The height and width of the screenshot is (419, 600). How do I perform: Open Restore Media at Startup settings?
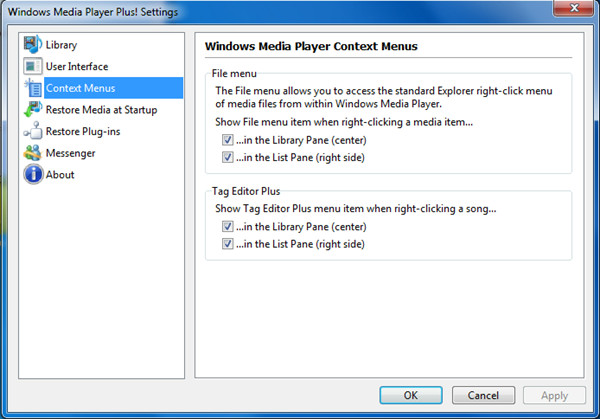[x=101, y=110]
